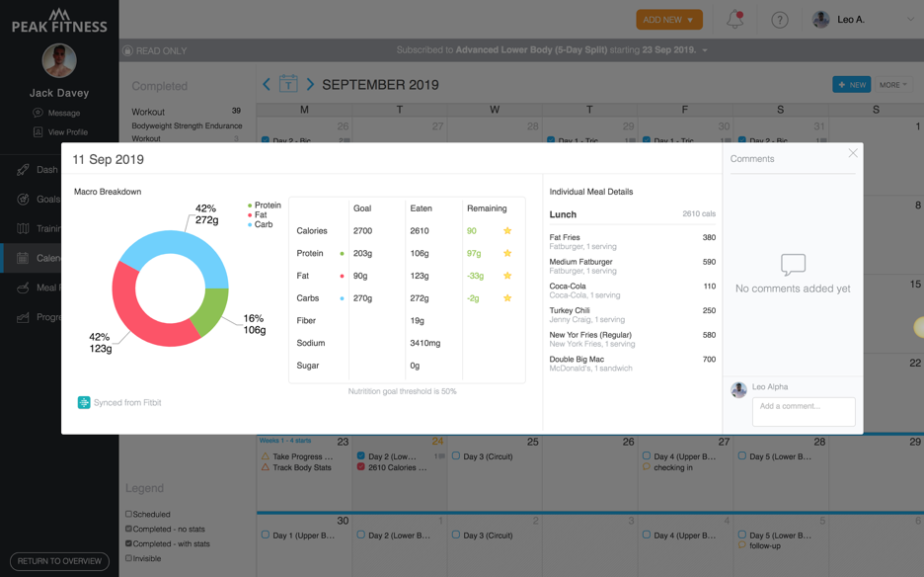Open the follow-up comment icon
This screenshot has height=577, width=924.
[742, 545]
